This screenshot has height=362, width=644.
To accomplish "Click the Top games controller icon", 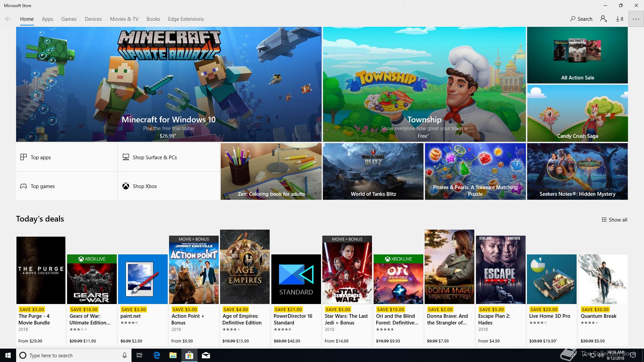I will [23, 186].
